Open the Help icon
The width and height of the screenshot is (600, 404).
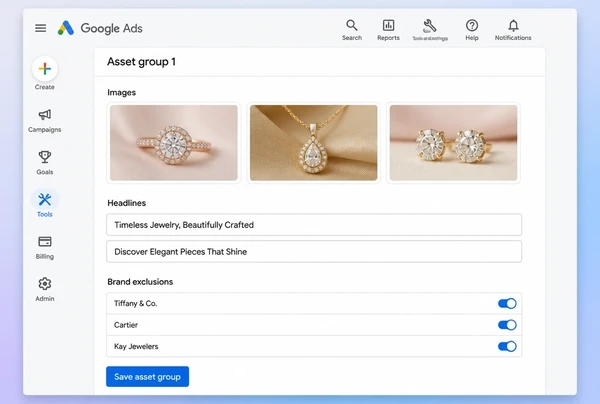(472, 30)
